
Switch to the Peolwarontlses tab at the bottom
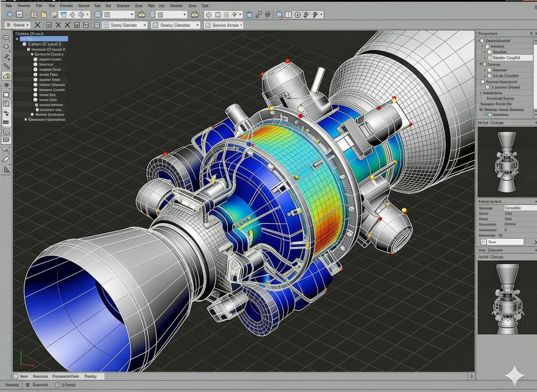66,376
